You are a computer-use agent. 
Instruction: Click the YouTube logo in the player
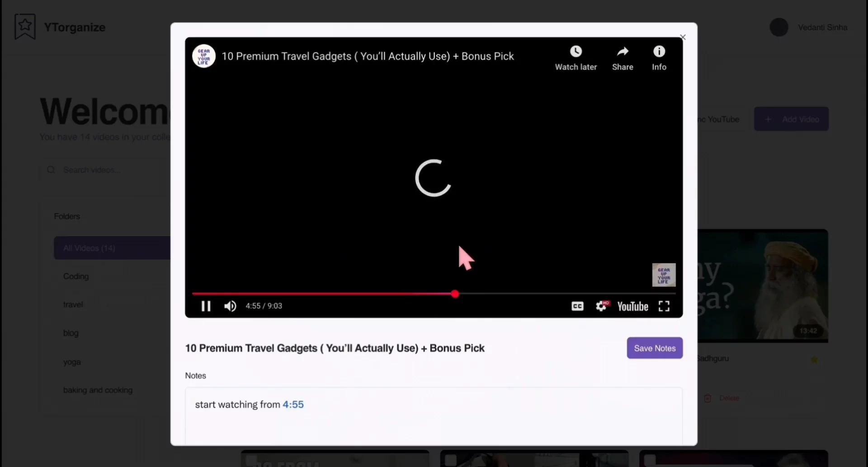(x=632, y=306)
